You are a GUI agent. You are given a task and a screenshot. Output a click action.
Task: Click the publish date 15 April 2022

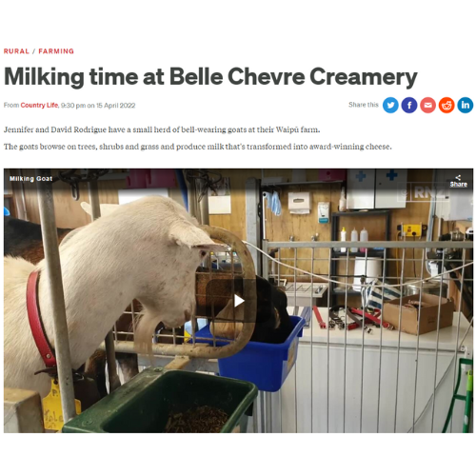point(116,106)
